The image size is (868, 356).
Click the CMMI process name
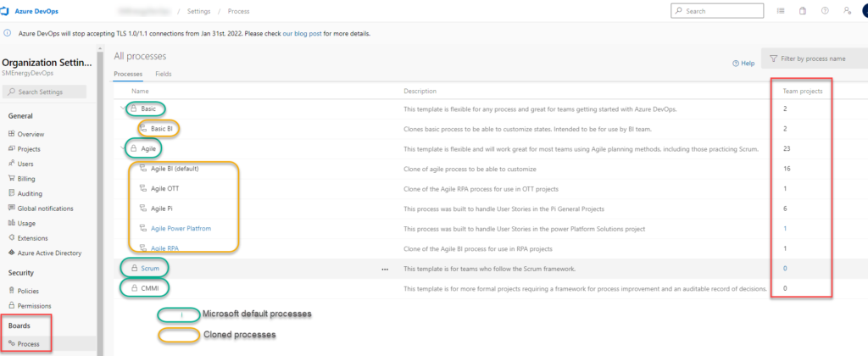coord(149,288)
